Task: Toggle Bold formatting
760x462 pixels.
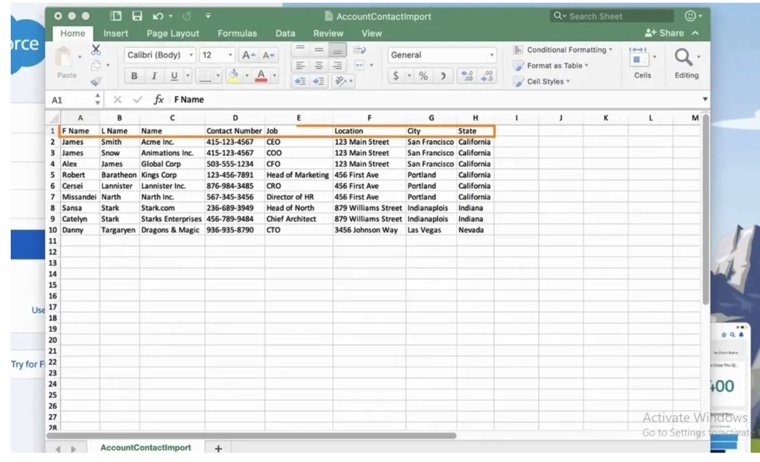Action: (134, 76)
